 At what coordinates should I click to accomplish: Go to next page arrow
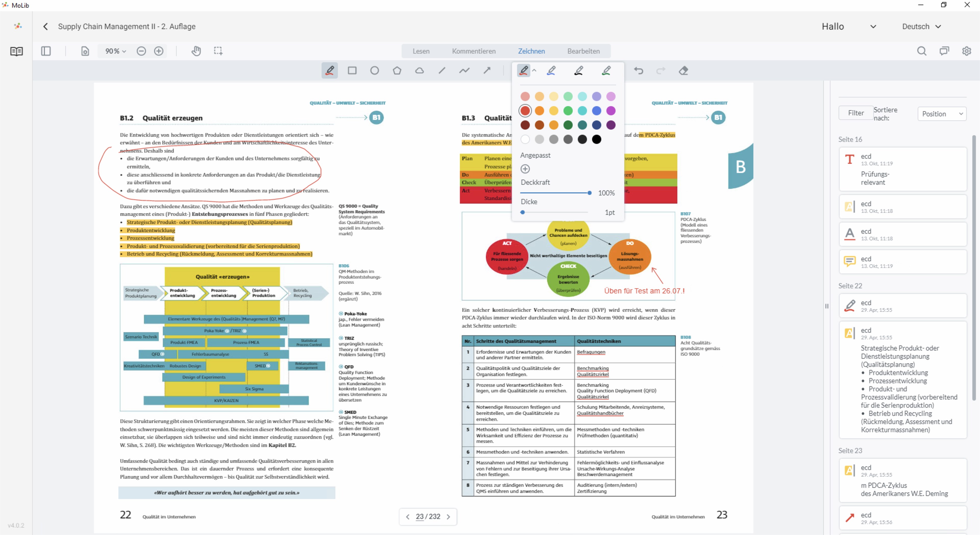[x=448, y=517]
